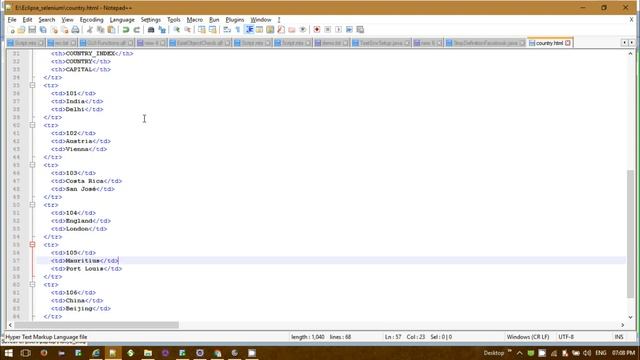Open the File menu
Image resolution: width=640 pixels, height=360 pixels.
[x=12, y=20]
